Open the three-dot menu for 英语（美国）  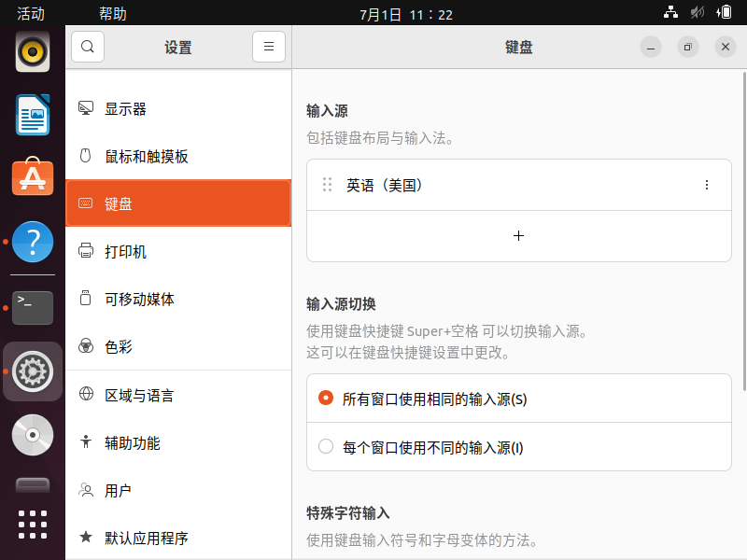[x=706, y=186]
